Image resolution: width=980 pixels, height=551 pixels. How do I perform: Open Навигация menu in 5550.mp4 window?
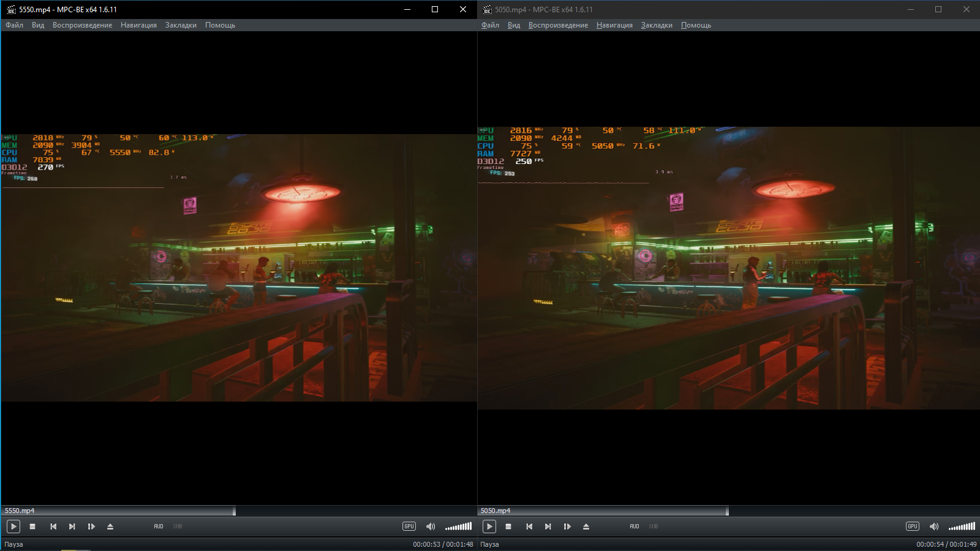pyautogui.click(x=138, y=25)
